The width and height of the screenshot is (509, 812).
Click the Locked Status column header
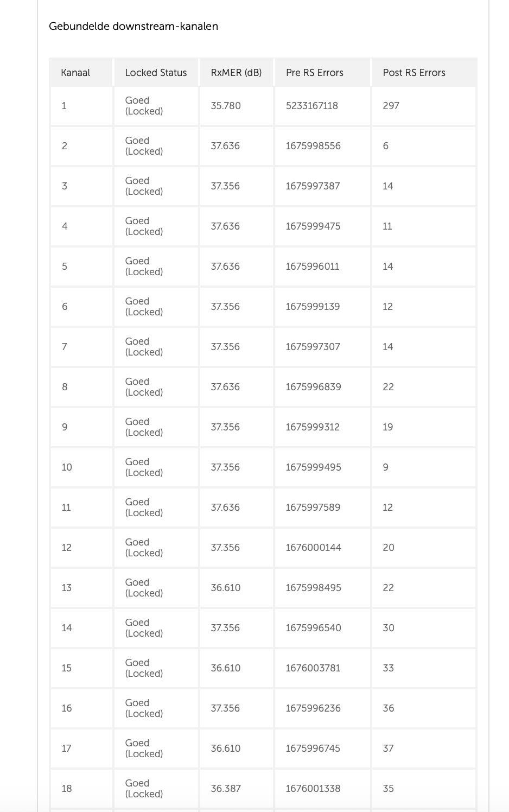(x=156, y=73)
